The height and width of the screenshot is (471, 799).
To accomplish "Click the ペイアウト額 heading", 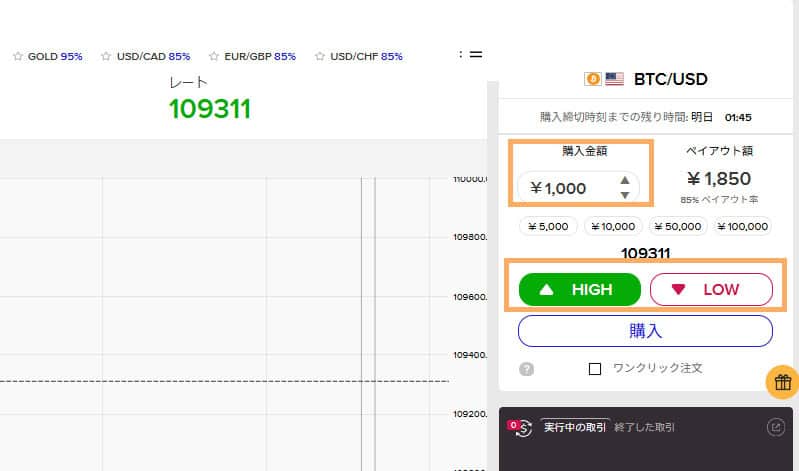I will pos(719,150).
